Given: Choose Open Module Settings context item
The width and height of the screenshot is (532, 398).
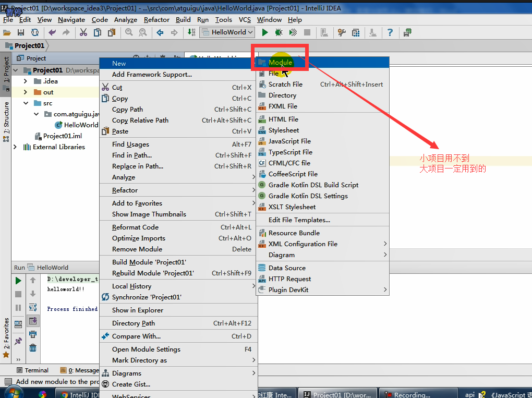Looking at the screenshot, I should click(178, 349).
